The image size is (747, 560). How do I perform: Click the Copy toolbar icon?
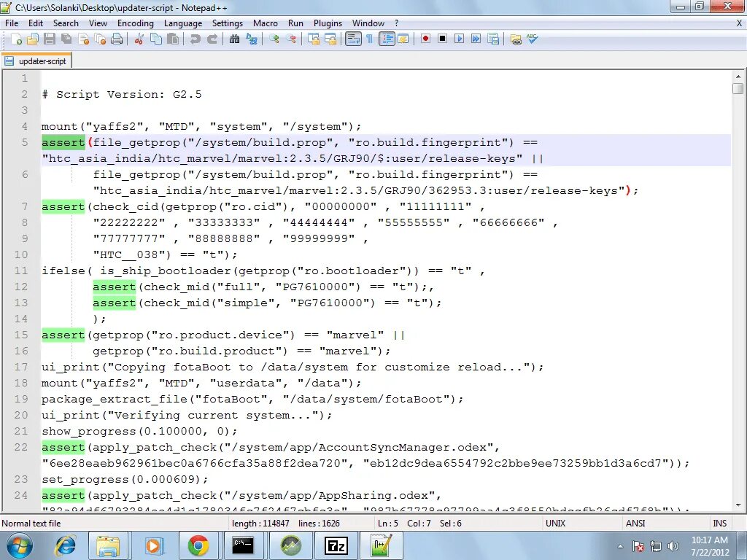click(x=156, y=39)
